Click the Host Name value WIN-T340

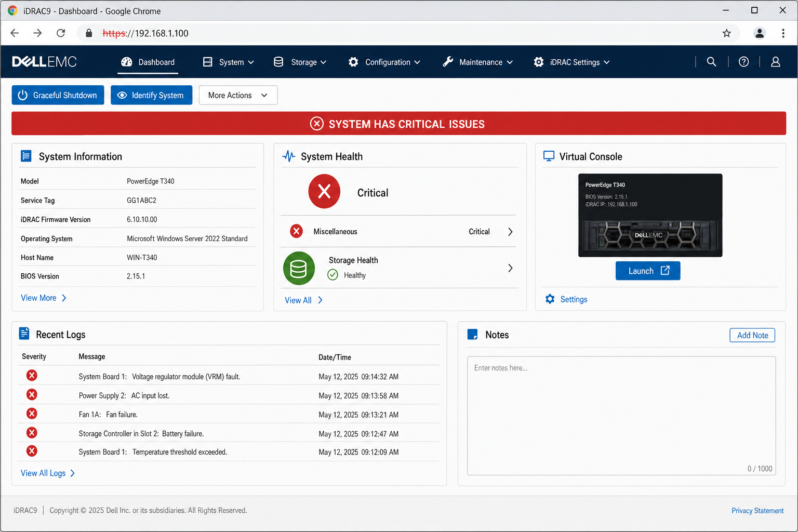pos(142,257)
